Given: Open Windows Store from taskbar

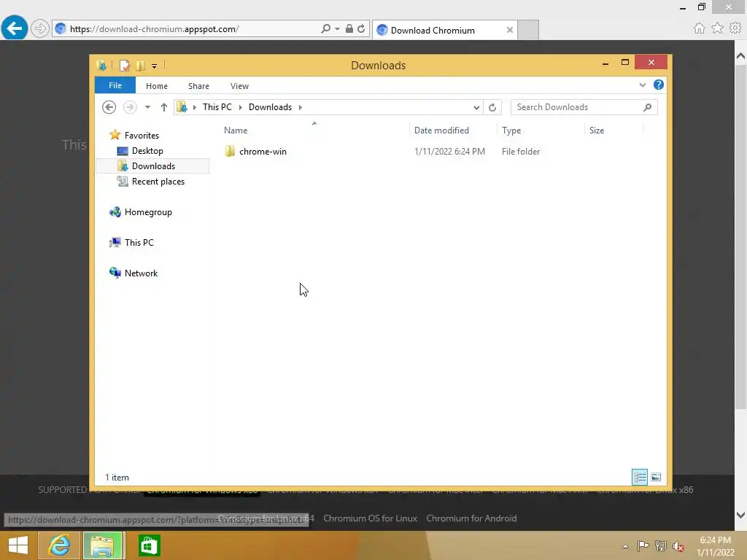Looking at the screenshot, I should pos(149,545).
